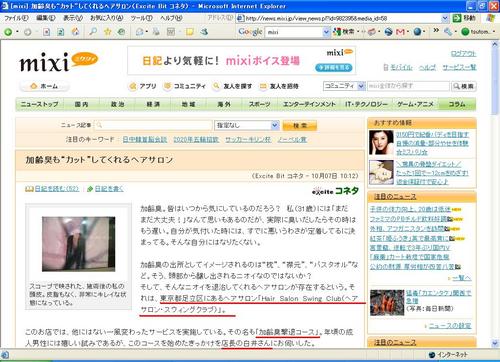Stop loading with the Stop icon

click(46, 32)
